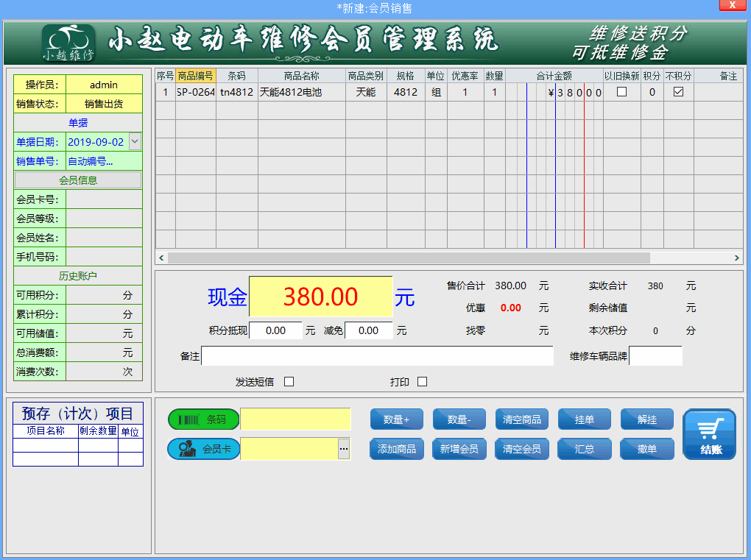751x560 pixels.
Task: Click the 新增会员 button
Action: click(x=459, y=449)
